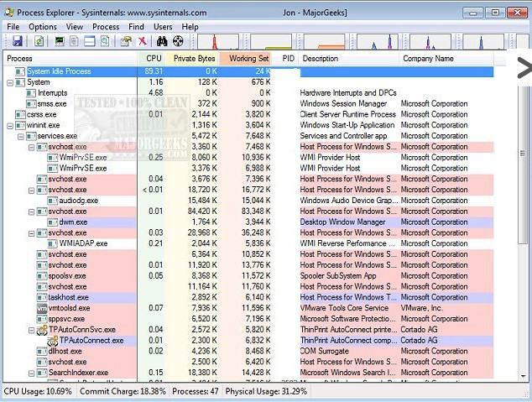Collapse the TPAutoConnSvc.exe tree node

32,331
